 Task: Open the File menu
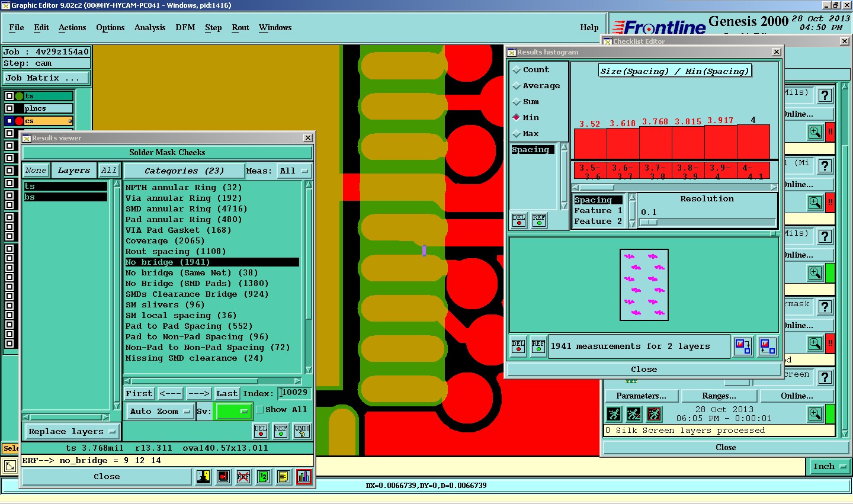click(17, 28)
